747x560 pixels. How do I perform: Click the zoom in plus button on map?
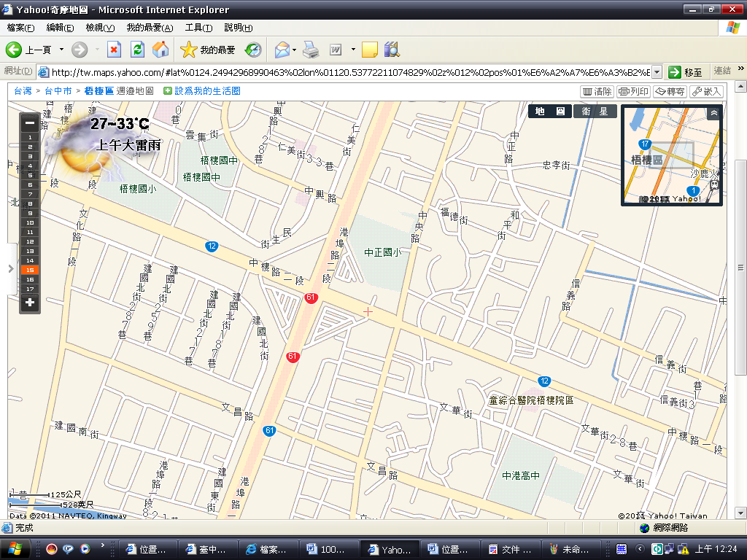[x=30, y=302]
